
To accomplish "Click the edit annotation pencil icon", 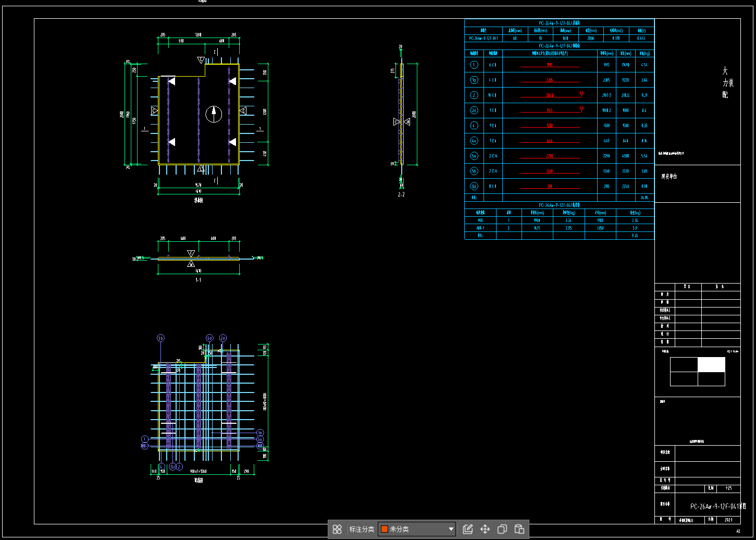I will pyautogui.click(x=467, y=529).
